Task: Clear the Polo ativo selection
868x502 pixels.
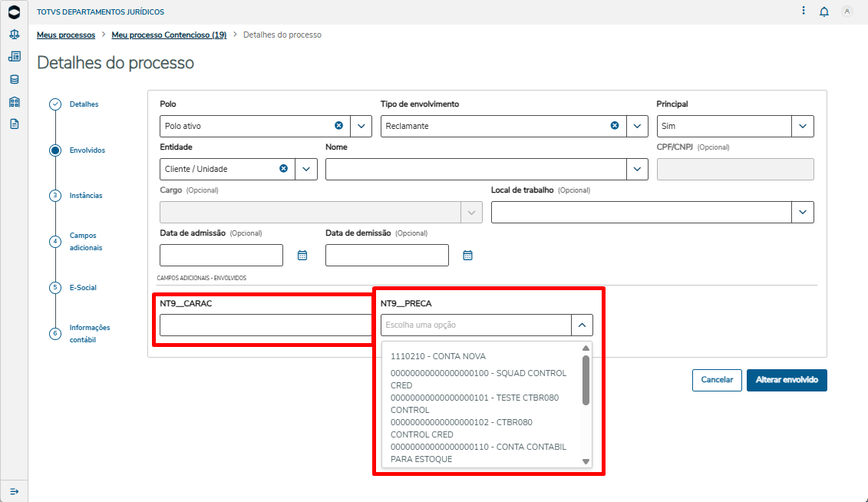Action: tap(339, 126)
